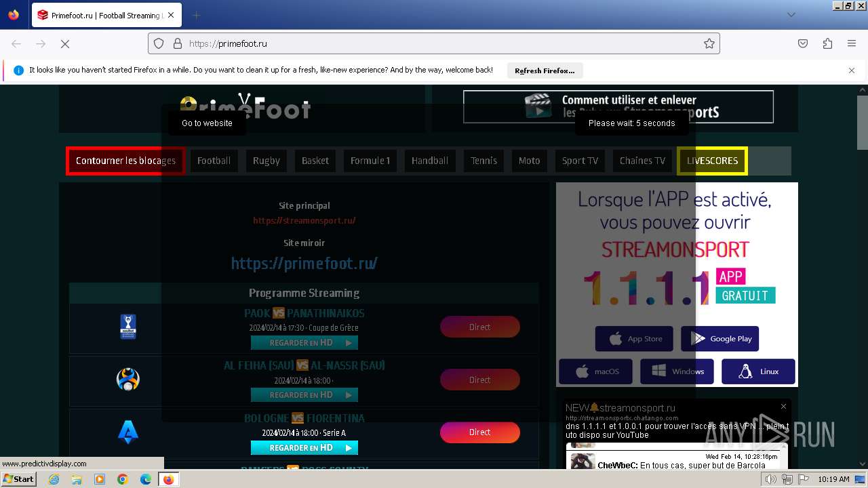Viewport: 868px width, 488px height.
Task: Open the Basket menu item
Action: tap(315, 161)
